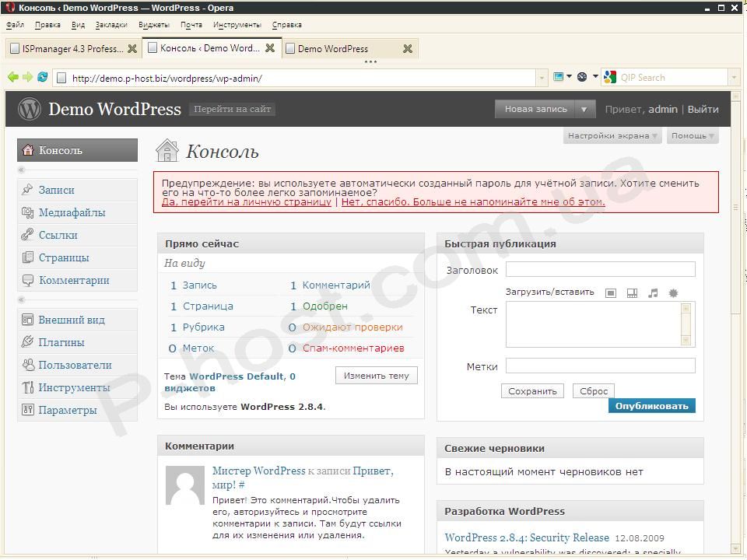
Task: Click the Пользователи users icon
Action: pyautogui.click(x=28, y=365)
